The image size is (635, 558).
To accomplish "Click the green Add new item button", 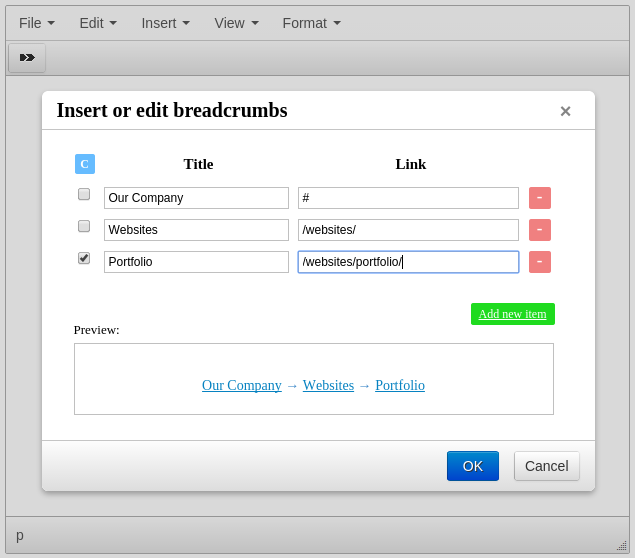I will point(512,314).
